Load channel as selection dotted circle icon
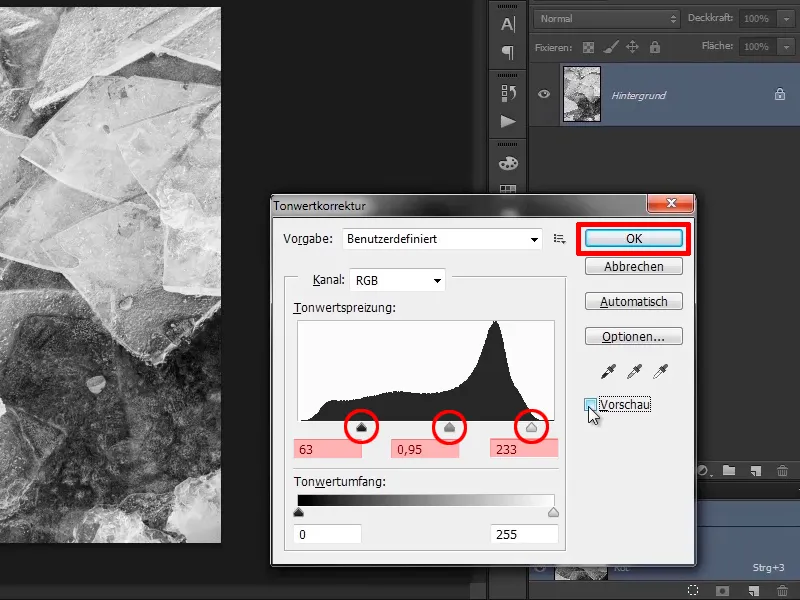This screenshot has width=800, height=600. tap(693, 590)
